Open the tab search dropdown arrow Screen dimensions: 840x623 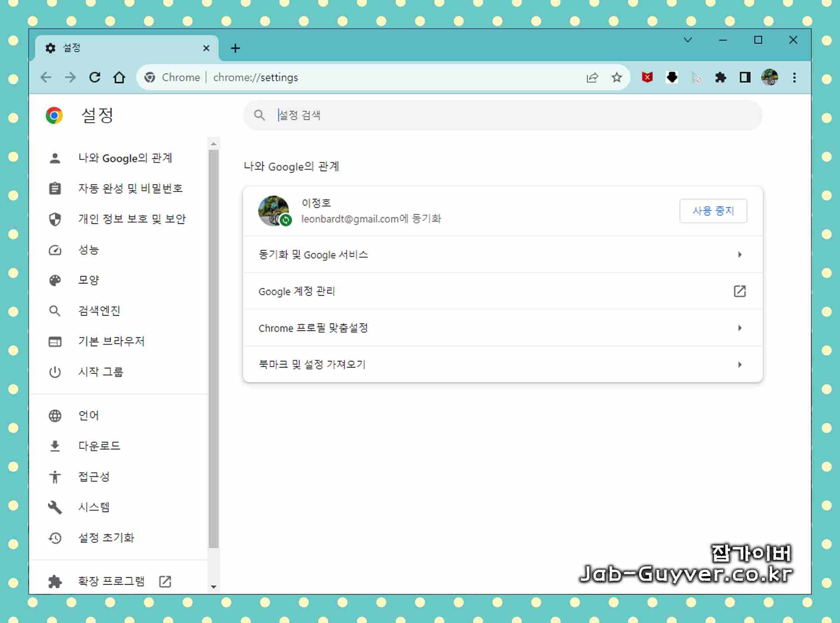pyautogui.click(x=688, y=40)
